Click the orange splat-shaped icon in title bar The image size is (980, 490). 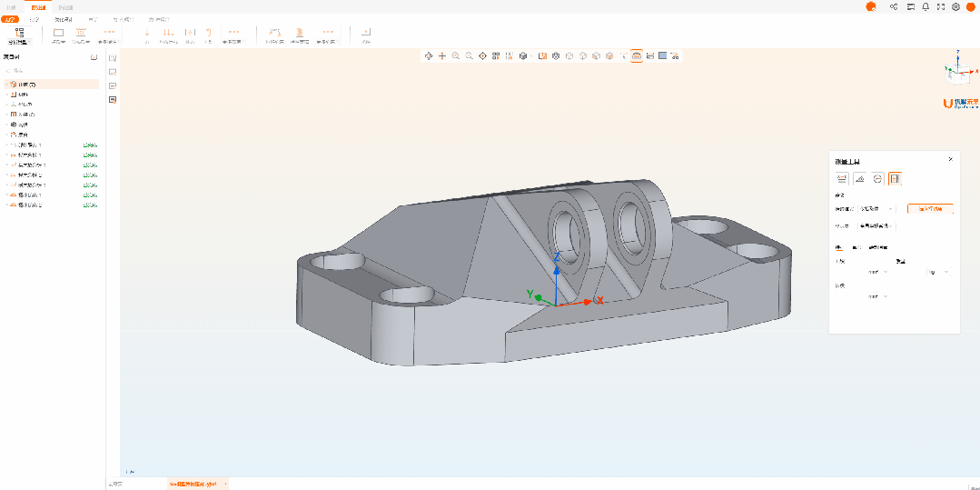(871, 7)
